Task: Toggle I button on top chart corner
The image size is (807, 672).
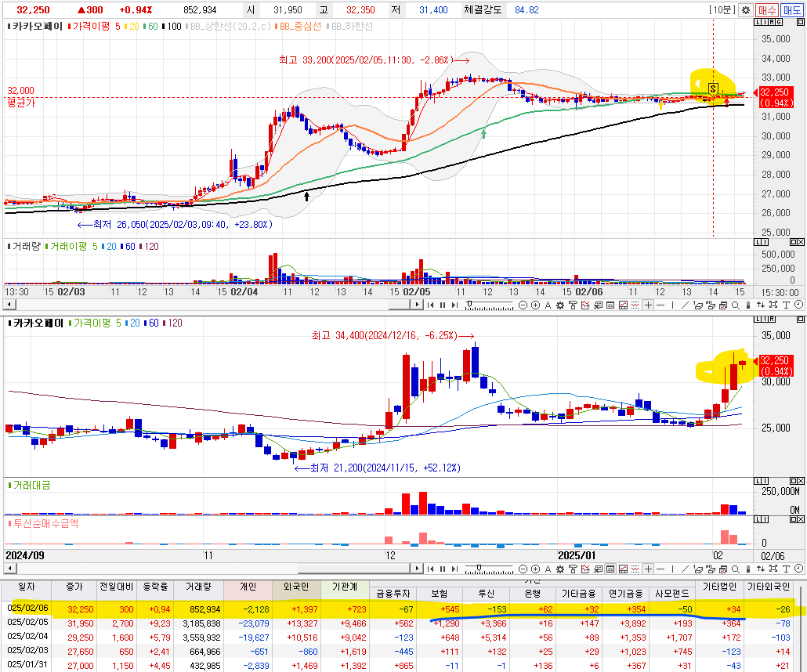Action: (764, 22)
